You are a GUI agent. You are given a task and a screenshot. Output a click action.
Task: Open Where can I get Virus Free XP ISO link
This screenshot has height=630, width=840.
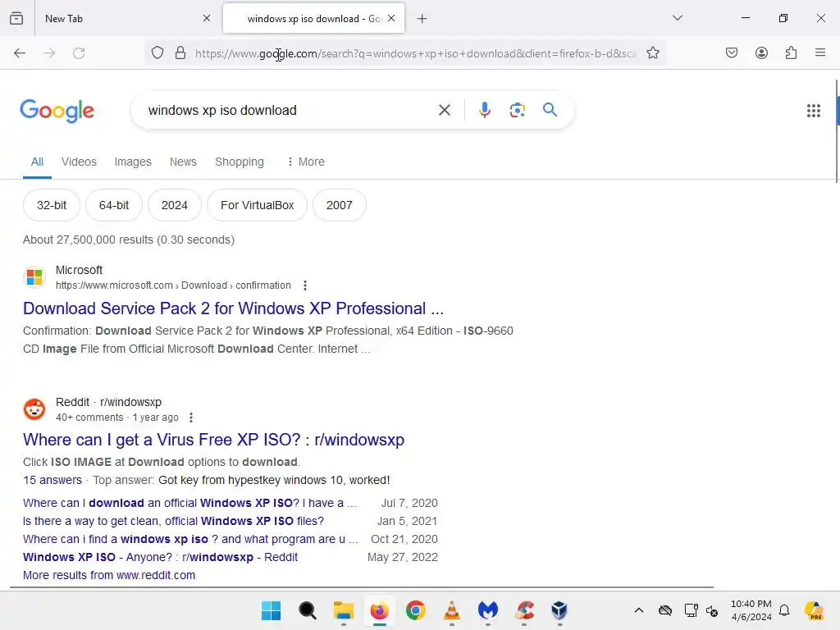pos(214,440)
